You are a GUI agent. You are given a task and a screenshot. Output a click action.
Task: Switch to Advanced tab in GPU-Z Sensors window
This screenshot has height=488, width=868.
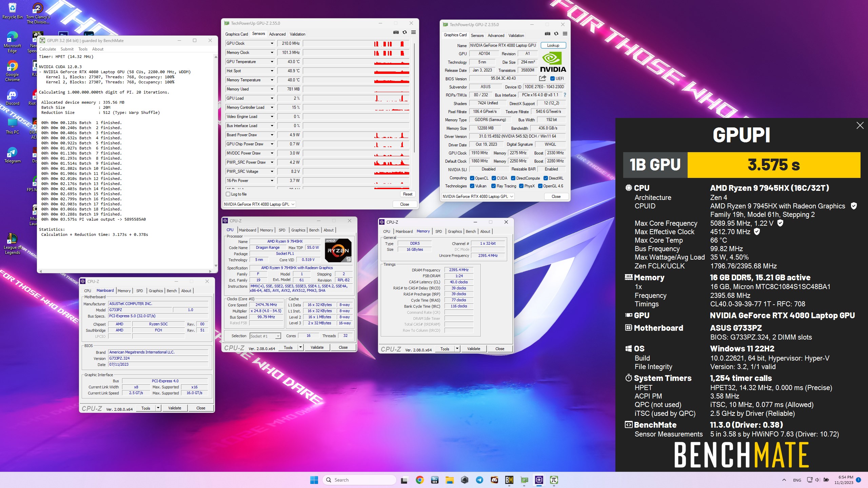(x=277, y=34)
